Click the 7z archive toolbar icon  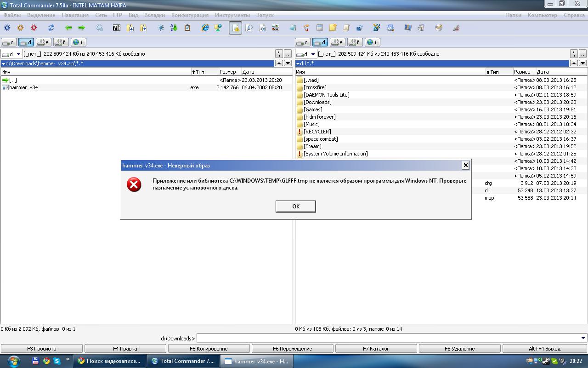117,28
